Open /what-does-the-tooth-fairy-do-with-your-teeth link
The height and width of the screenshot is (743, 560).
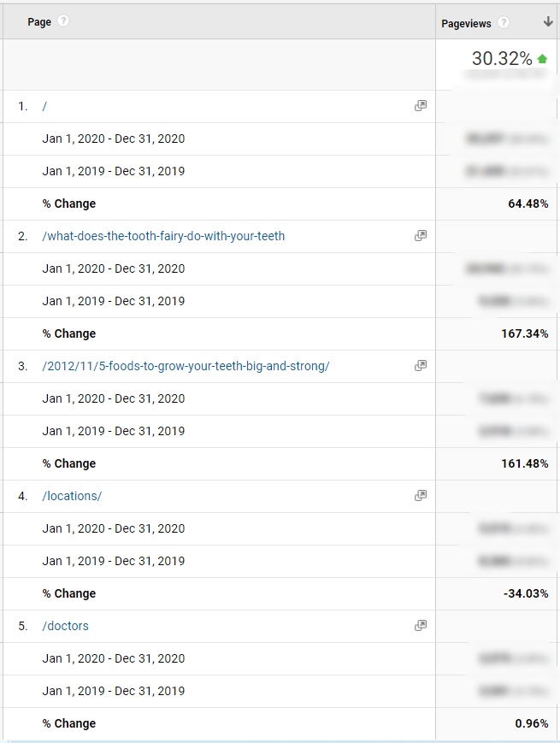(x=163, y=236)
